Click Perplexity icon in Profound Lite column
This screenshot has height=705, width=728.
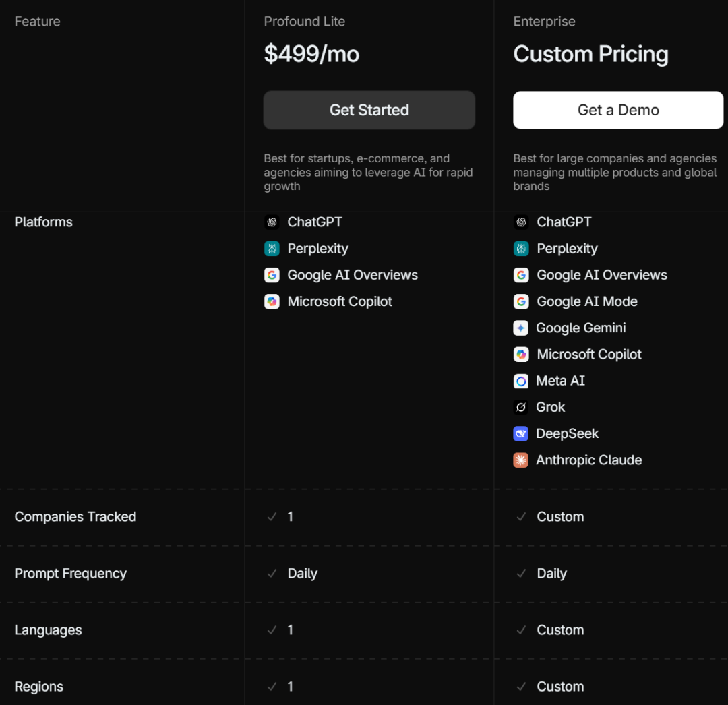click(272, 249)
